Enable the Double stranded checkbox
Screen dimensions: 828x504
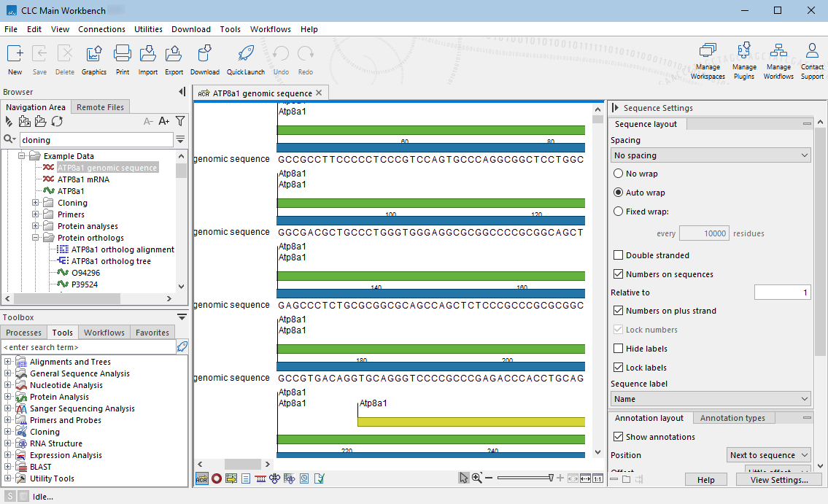click(x=619, y=255)
